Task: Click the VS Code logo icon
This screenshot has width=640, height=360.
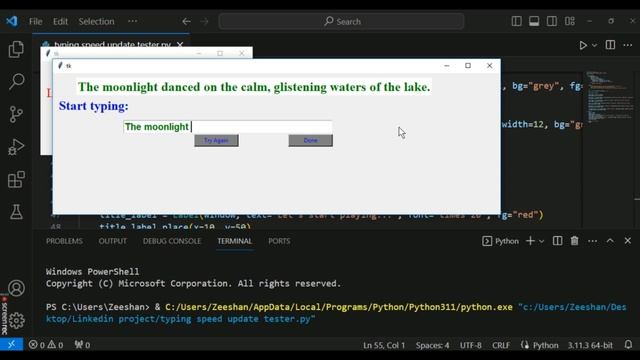Action: [12, 21]
